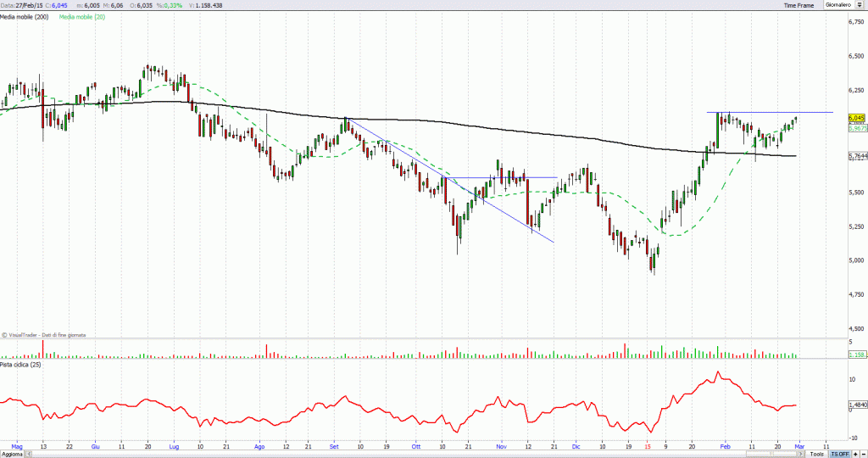Click the scroll right arrow before Tools

point(800,454)
